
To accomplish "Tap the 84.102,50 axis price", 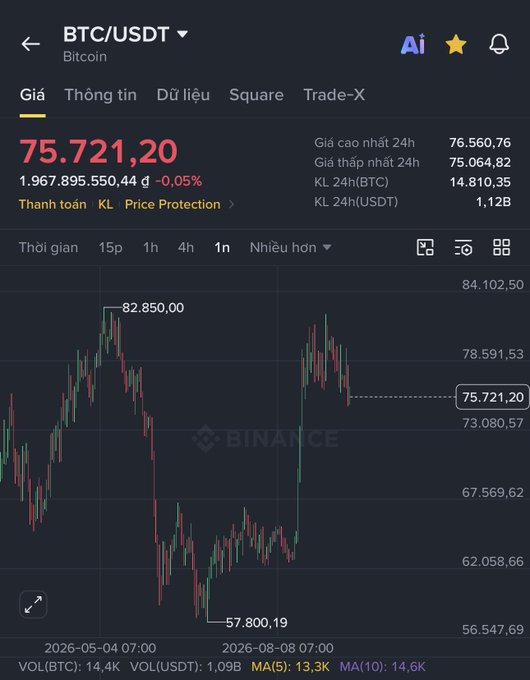I will (493, 284).
